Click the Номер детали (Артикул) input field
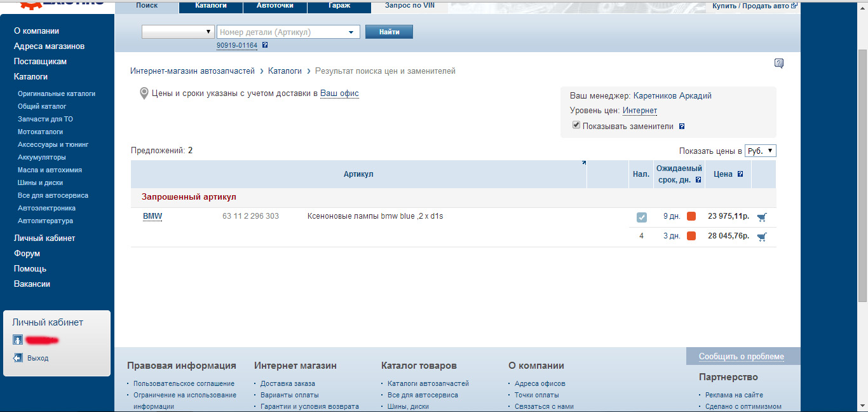This screenshot has height=412, width=868. 280,32
